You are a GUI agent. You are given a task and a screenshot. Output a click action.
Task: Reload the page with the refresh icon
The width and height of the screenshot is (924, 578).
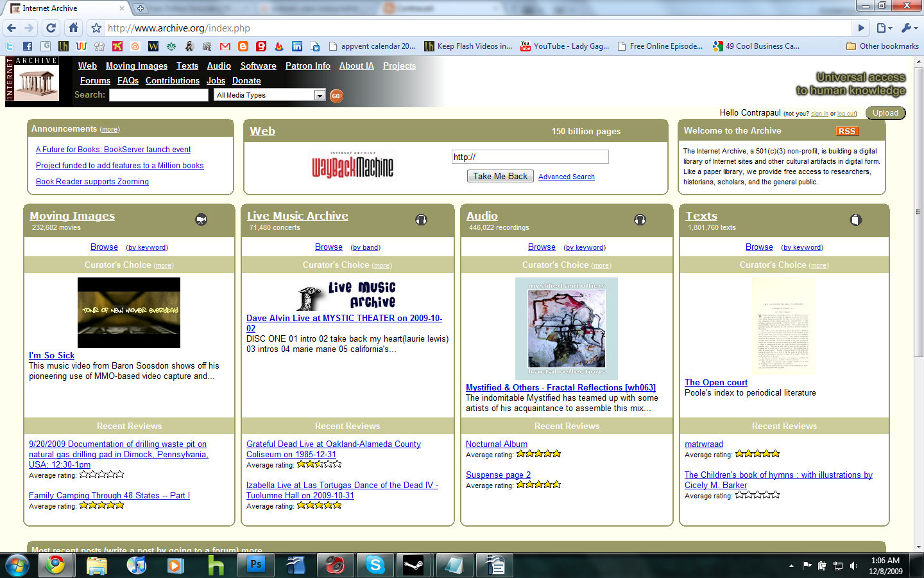pyautogui.click(x=51, y=28)
